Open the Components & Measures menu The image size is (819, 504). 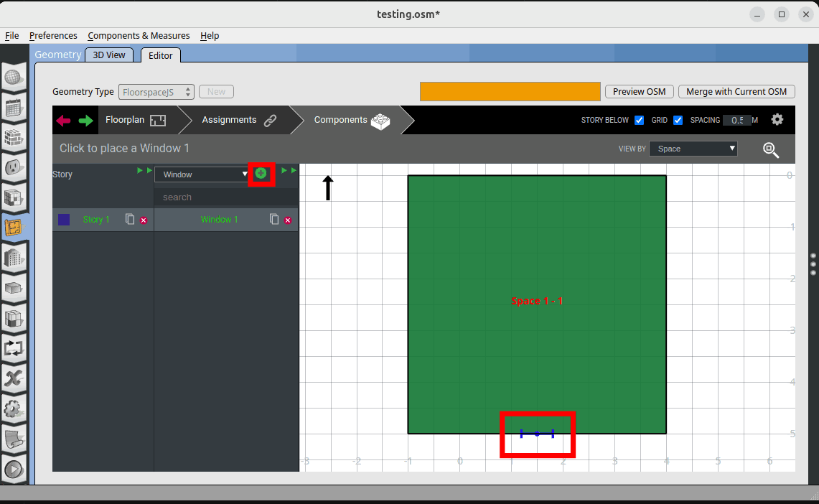point(139,35)
